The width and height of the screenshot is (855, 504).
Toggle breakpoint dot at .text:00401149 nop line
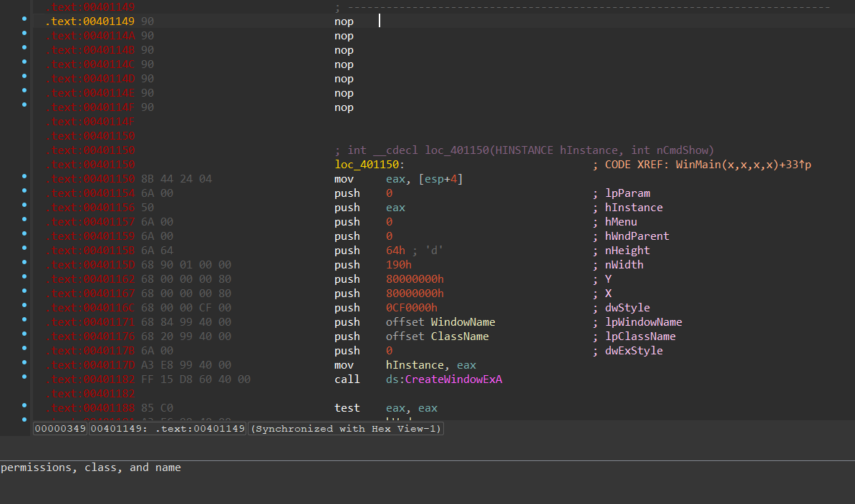(24, 19)
